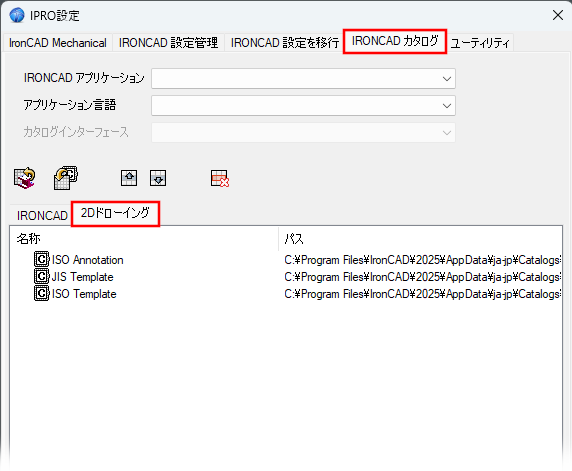Select the 2Dドローイング sub-tab
572x471 pixels.
(x=115, y=214)
